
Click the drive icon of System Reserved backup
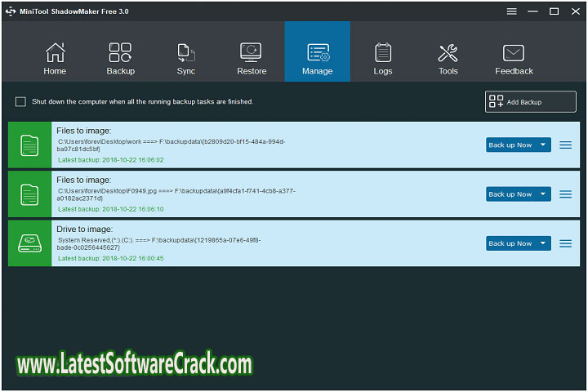click(x=29, y=243)
